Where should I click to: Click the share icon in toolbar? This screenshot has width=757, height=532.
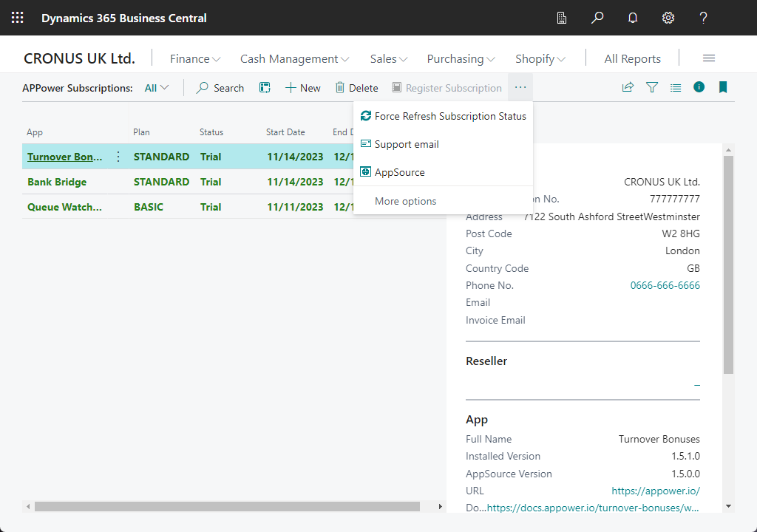pos(628,87)
